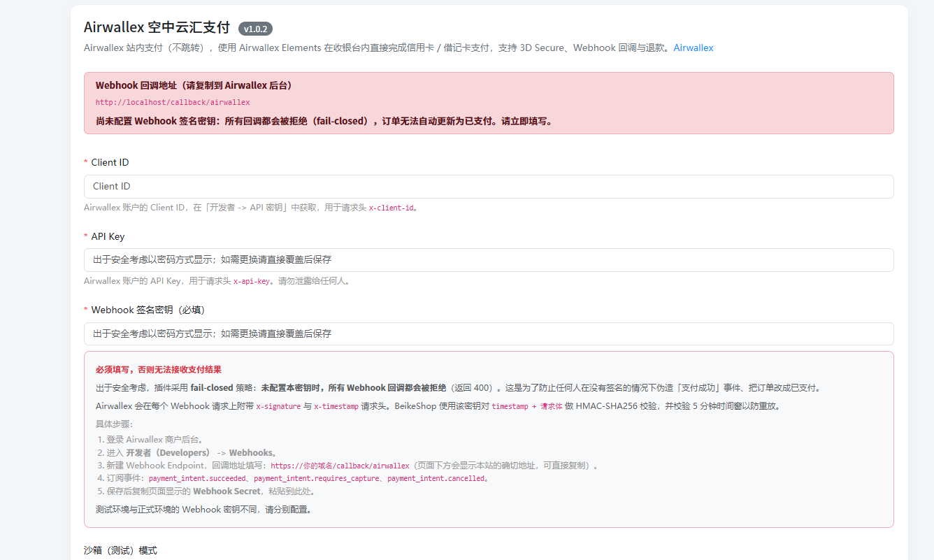Click the "沙箱（测试）模式" label

120,551
